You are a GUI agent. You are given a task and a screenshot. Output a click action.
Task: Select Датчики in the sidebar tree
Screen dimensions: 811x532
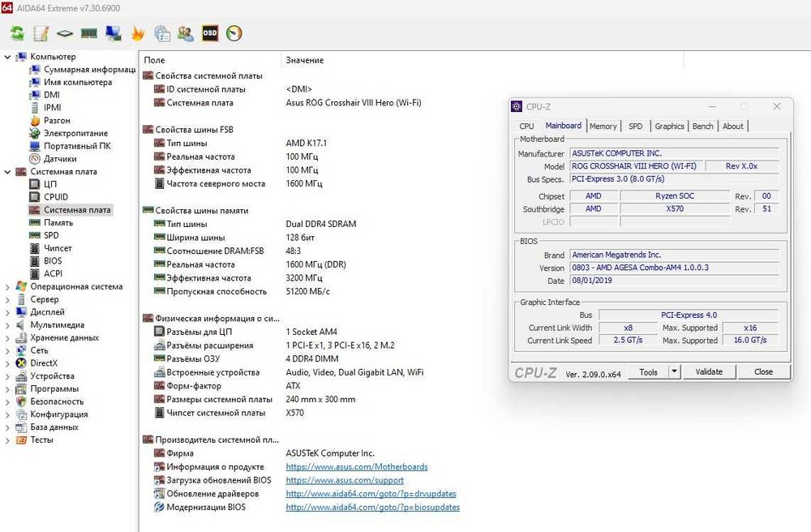60,159
